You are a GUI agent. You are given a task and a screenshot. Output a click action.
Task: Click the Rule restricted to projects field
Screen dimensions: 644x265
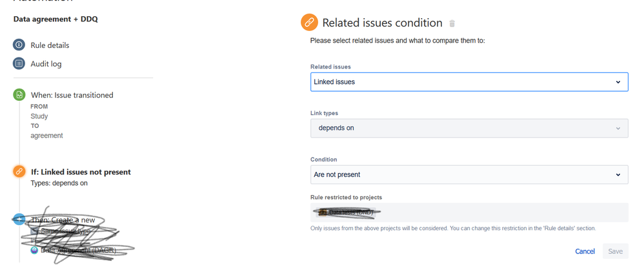[469, 213]
